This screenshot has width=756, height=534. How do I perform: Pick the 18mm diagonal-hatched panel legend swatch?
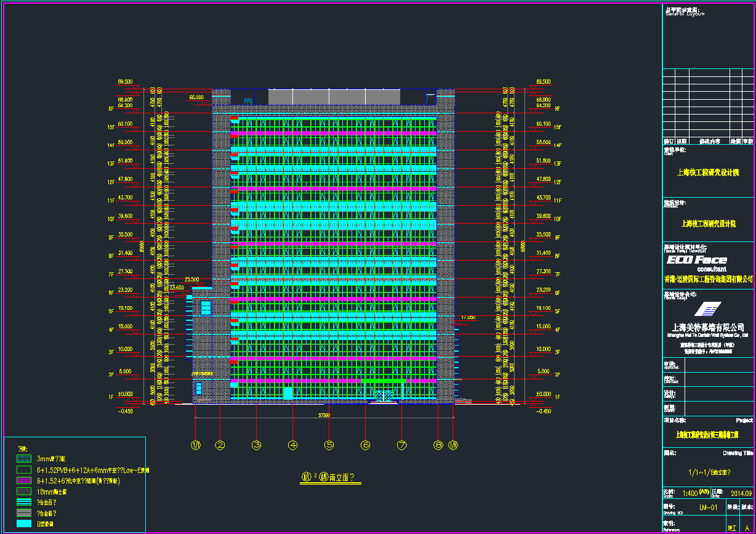(x=24, y=491)
